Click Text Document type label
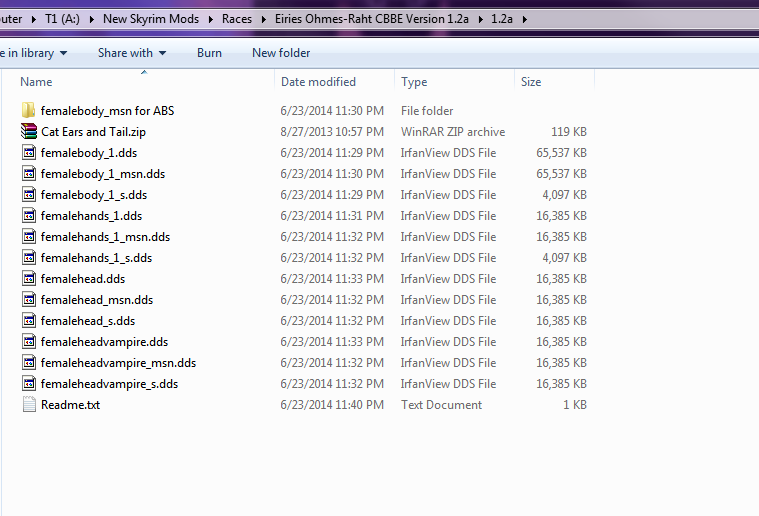 pyautogui.click(x=441, y=405)
